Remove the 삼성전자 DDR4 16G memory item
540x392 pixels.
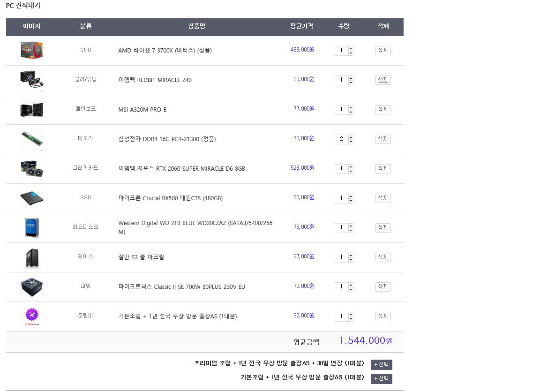coord(383,139)
